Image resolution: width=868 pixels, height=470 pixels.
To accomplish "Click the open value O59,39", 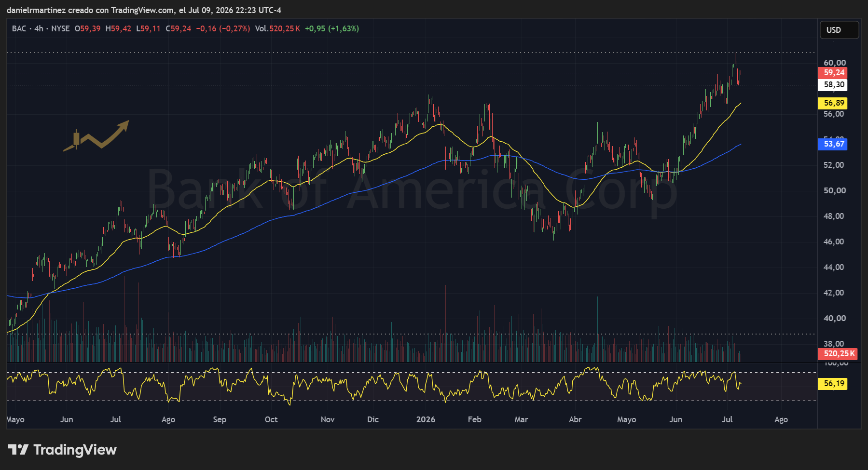I will point(87,28).
